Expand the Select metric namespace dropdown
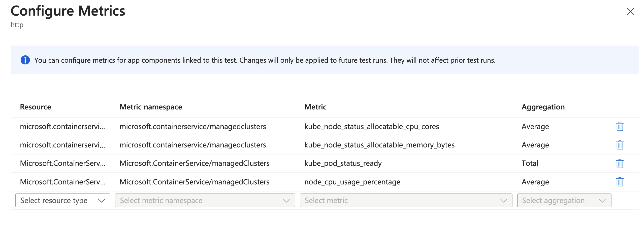Screen dimensions: 644x236 point(205,201)
